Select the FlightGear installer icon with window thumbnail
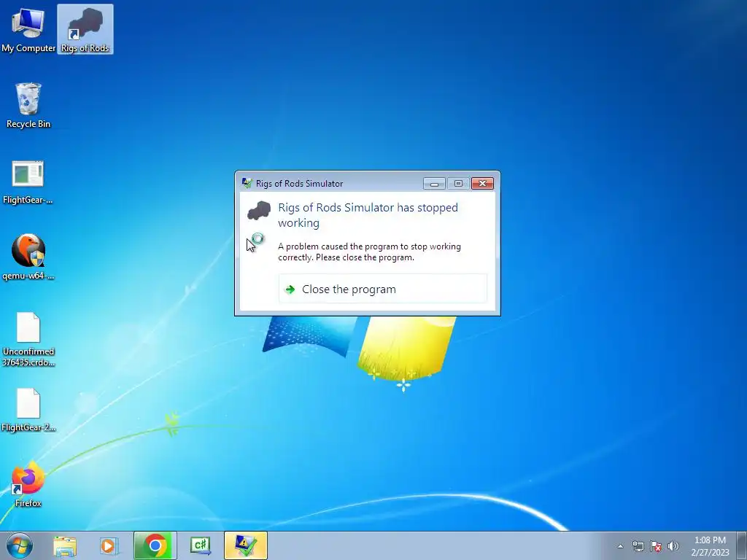This screenshot has width=747, height=560. tap(28, 182)
